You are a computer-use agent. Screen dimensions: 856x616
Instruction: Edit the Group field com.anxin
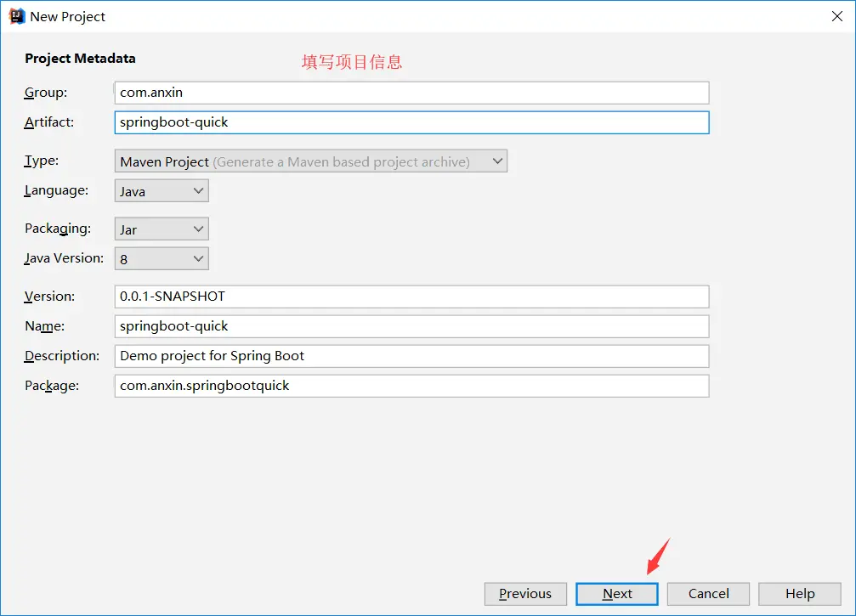click(x=411, y=93)
